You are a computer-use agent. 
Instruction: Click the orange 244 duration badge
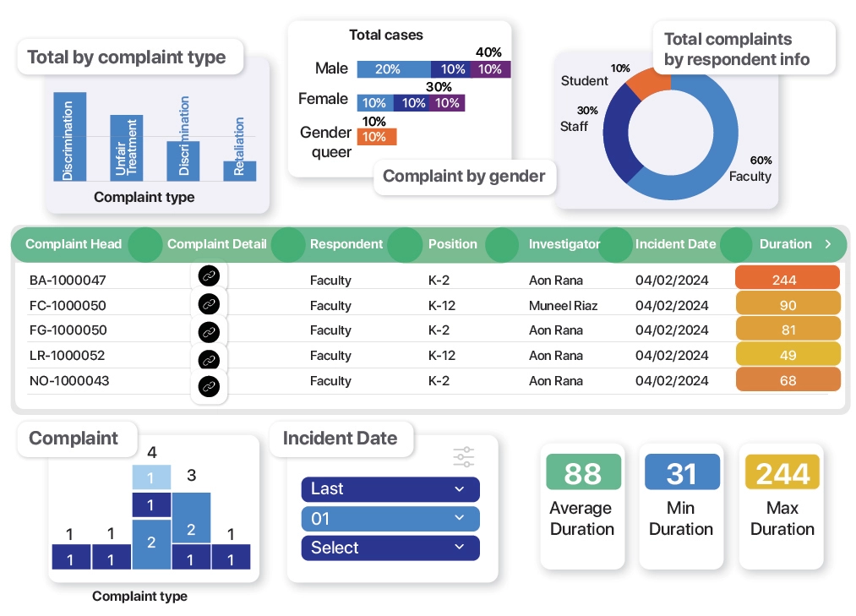tap(788, 280)
